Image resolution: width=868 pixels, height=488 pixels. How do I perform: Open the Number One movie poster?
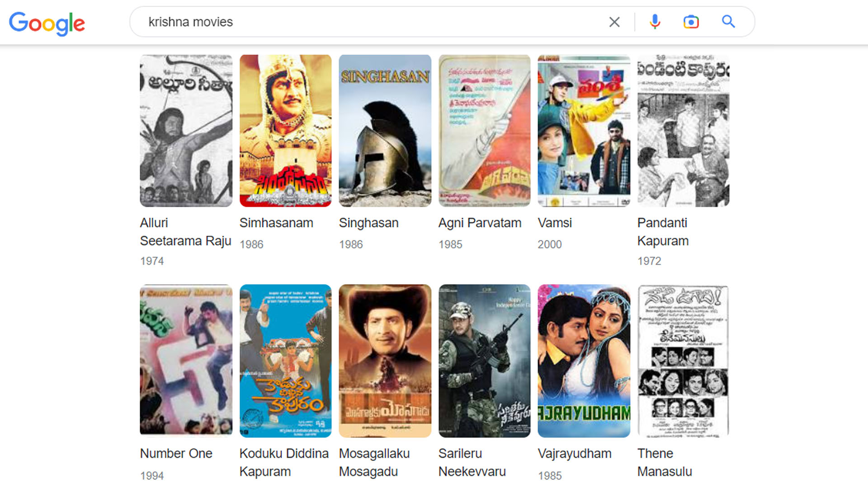(186, 361)
